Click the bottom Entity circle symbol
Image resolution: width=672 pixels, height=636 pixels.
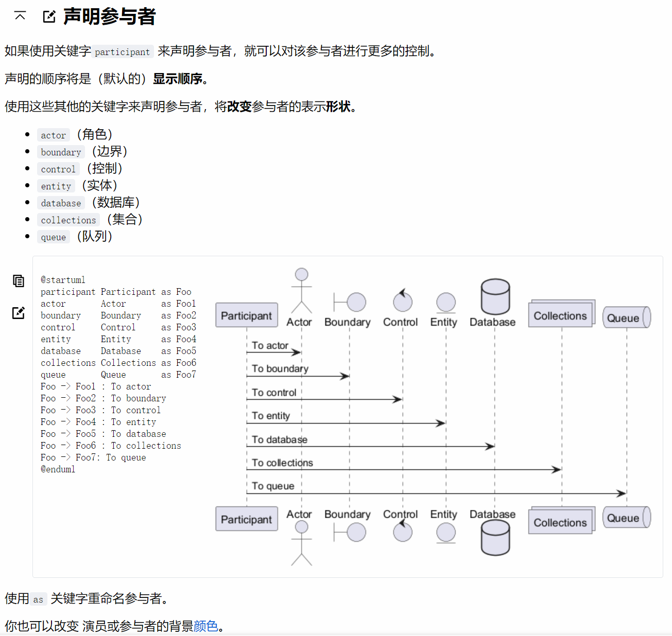pos(446,533)
